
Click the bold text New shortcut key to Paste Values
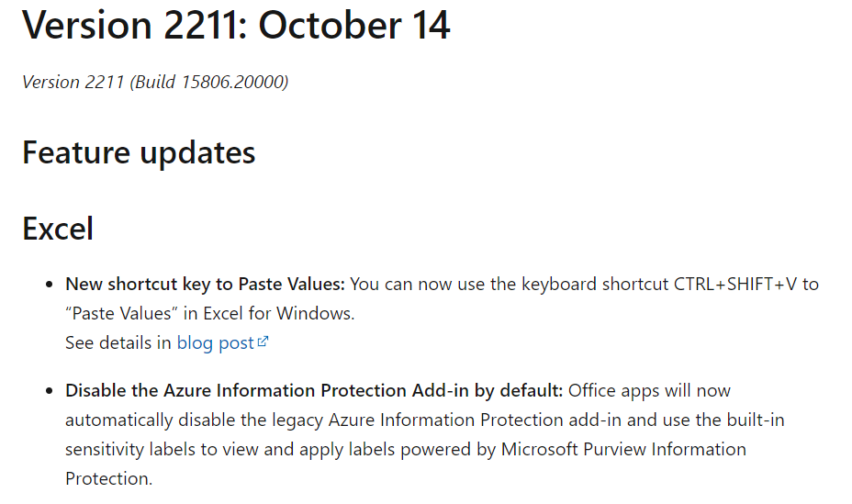coord(205,284)
